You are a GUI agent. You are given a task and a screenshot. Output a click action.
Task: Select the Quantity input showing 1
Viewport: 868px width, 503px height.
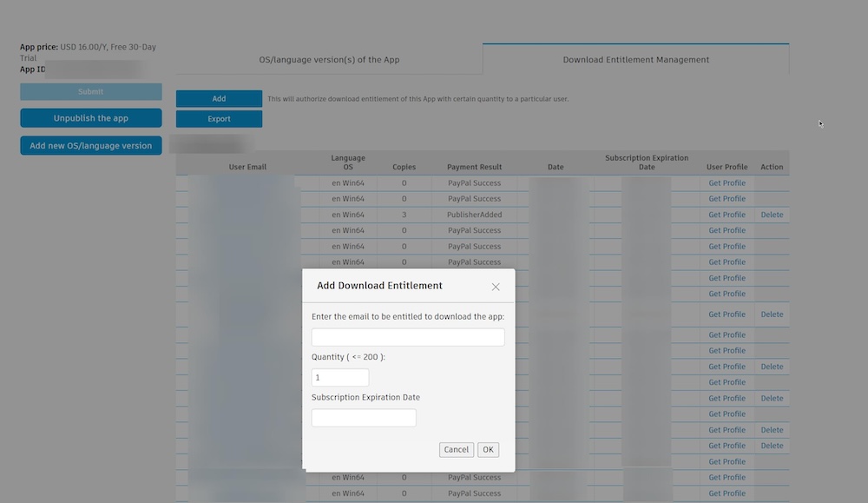339,377
